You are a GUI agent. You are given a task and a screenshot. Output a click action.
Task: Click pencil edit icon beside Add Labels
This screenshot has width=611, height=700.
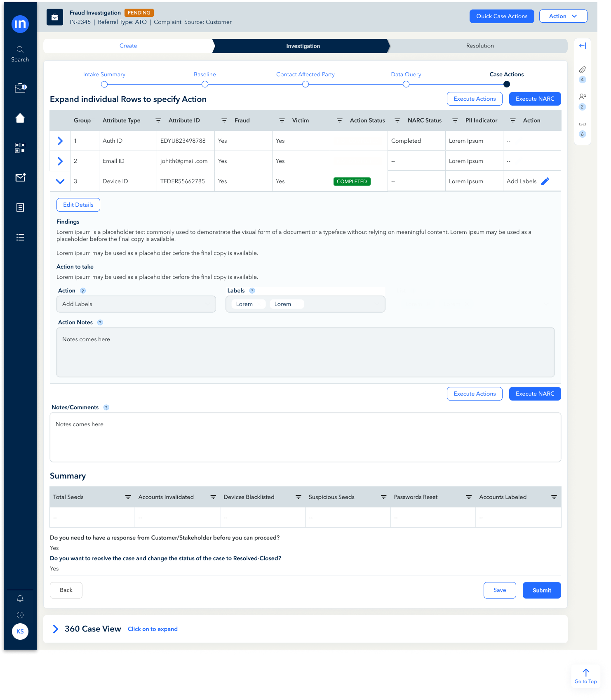click(x=545, y=181)
